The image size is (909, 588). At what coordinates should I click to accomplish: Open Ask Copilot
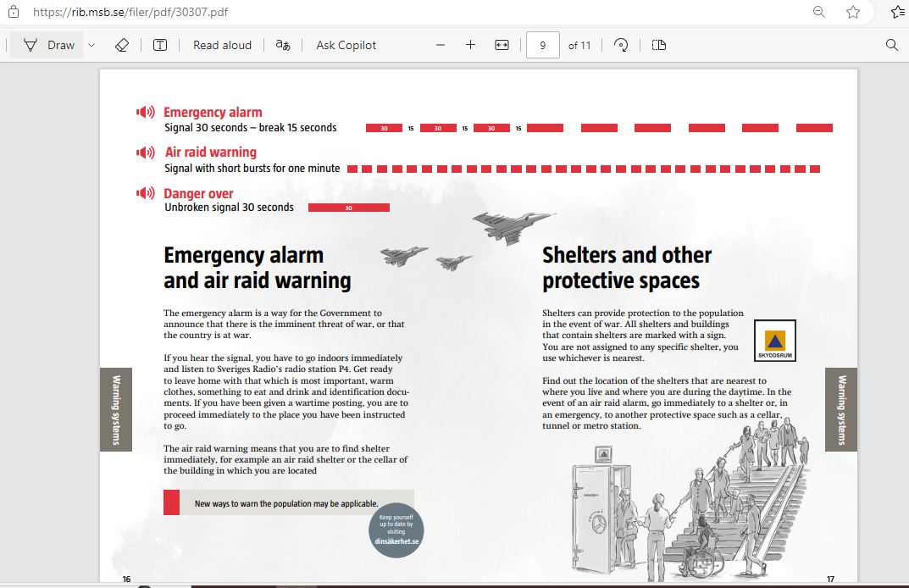pyautogui.click(x=346, y=45)
